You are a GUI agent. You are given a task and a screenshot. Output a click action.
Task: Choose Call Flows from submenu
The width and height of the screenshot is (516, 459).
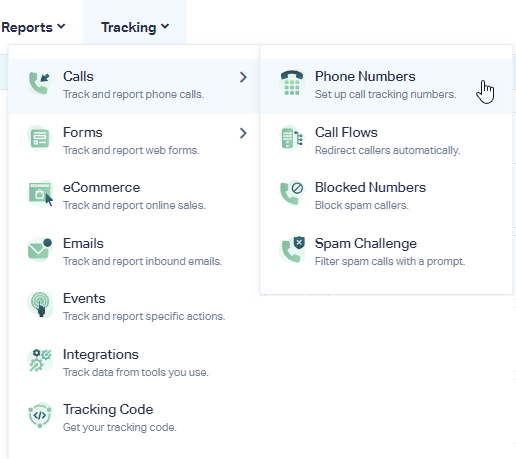pos(386,141)
